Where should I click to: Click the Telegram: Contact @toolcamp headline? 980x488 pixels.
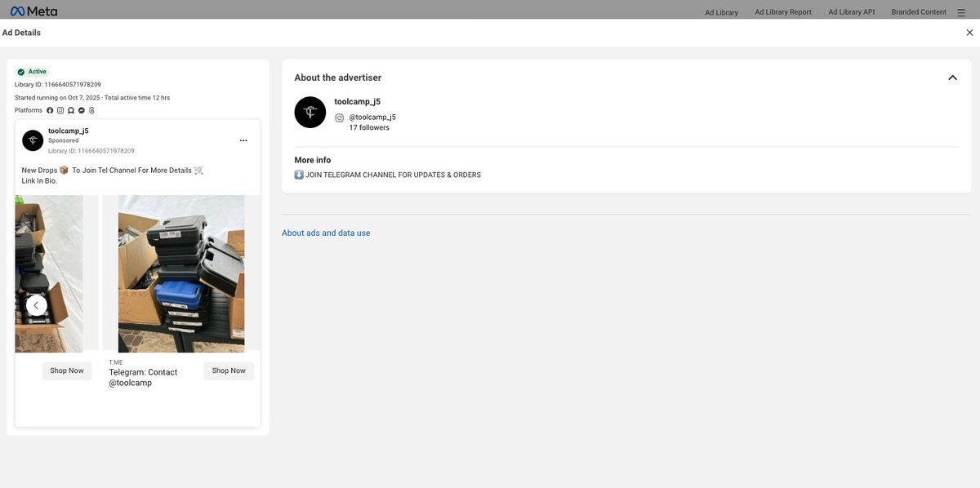(x=143, y=377)
